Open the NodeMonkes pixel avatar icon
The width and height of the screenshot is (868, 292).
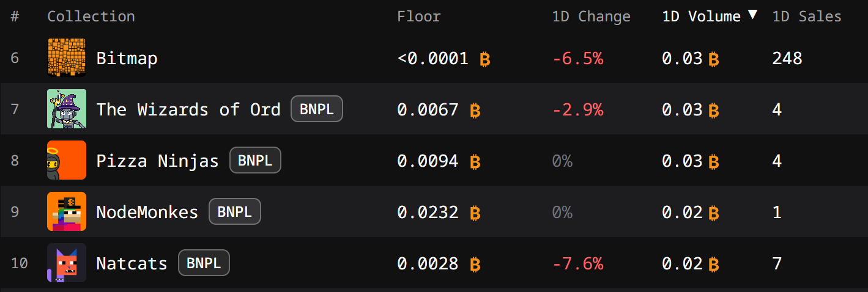67,211
